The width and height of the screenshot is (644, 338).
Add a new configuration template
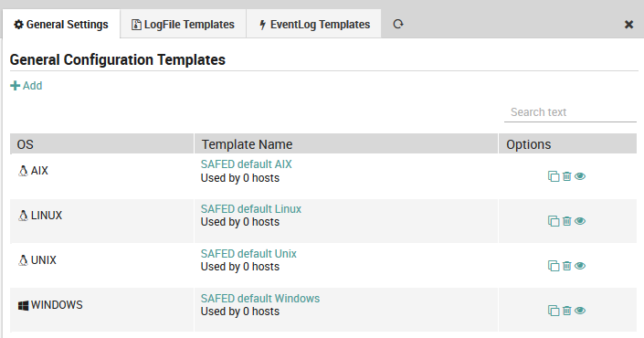[26, 86]
